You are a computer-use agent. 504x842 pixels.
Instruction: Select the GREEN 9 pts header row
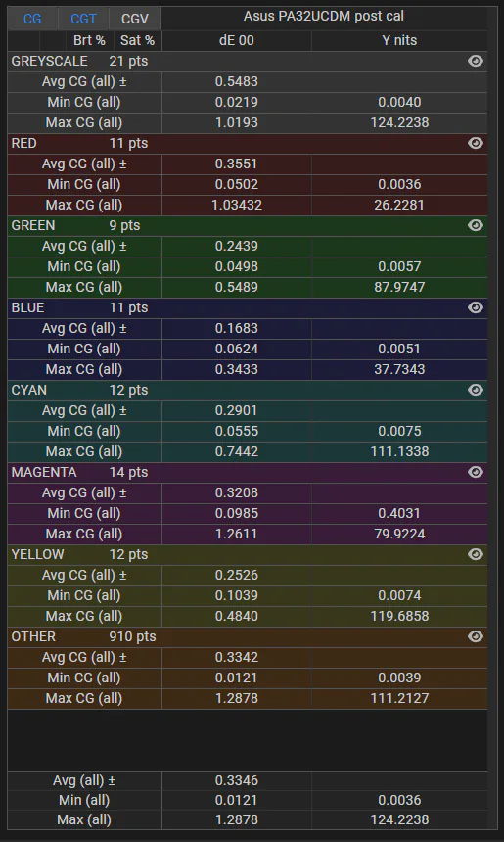click(248, 225)
